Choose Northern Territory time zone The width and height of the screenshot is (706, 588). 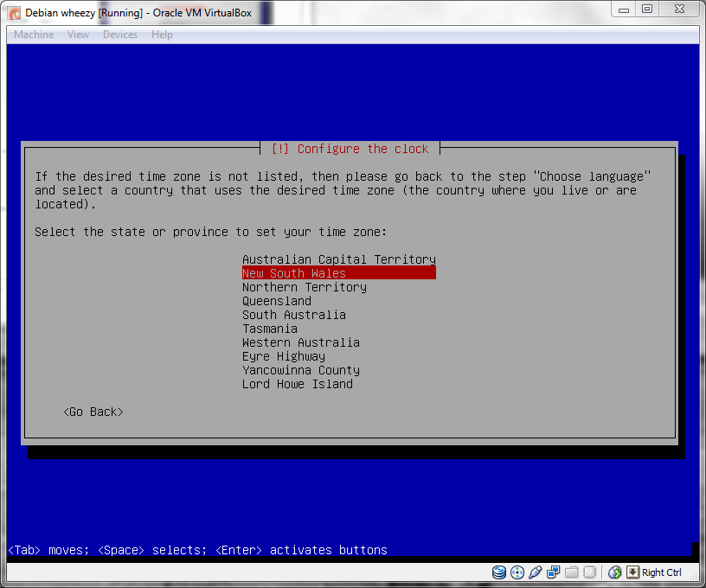tap(305, 287)
